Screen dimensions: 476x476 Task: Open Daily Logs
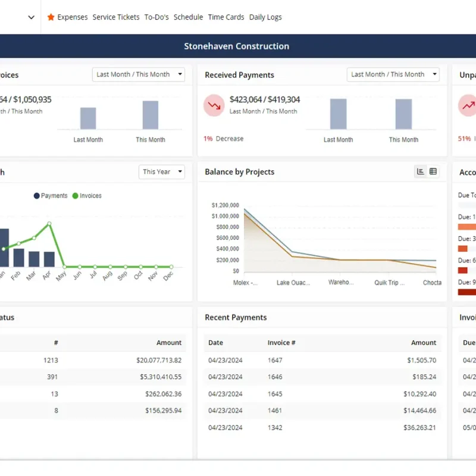coord(265,17)
